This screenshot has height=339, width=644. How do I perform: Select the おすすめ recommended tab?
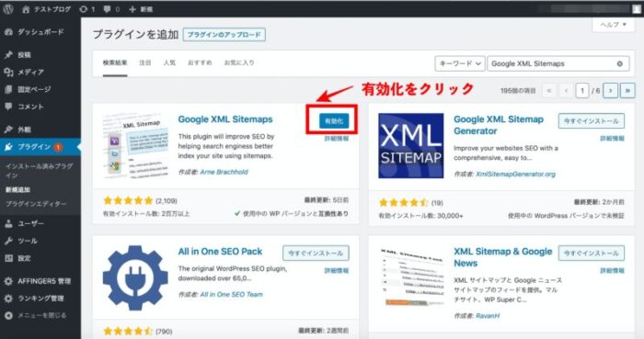pos(200,62)
